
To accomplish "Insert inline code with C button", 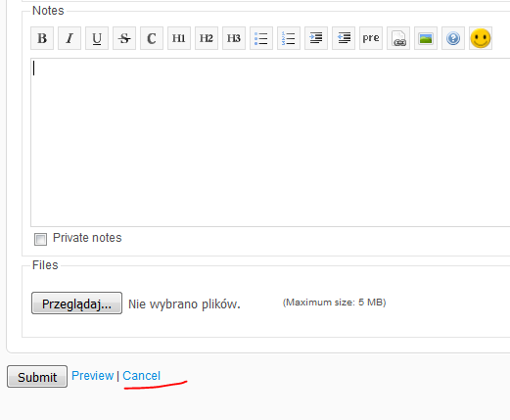I will pyautogui.click(x=152, y=38).
